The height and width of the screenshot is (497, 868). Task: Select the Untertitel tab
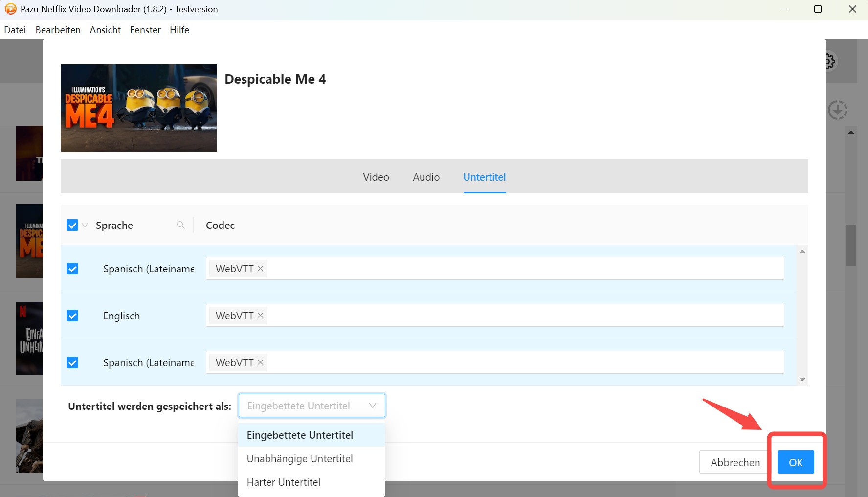coord(485,177)
